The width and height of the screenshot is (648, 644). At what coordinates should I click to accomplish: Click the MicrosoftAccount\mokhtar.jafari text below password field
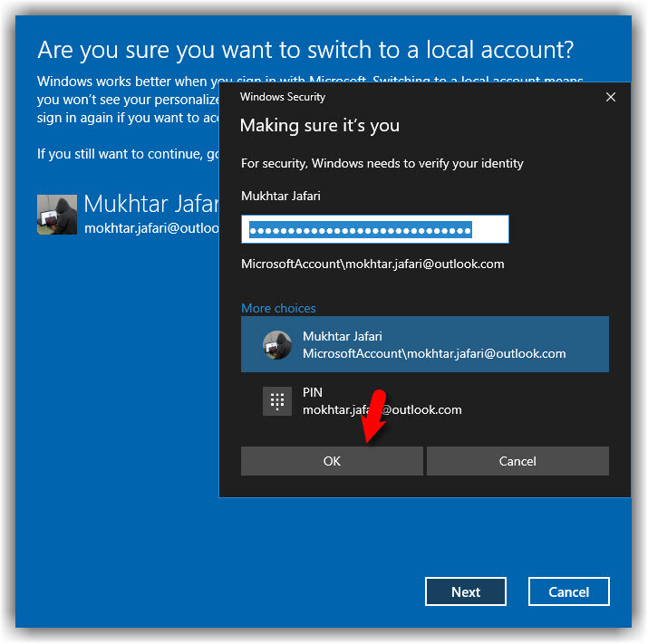pos(372,264)
